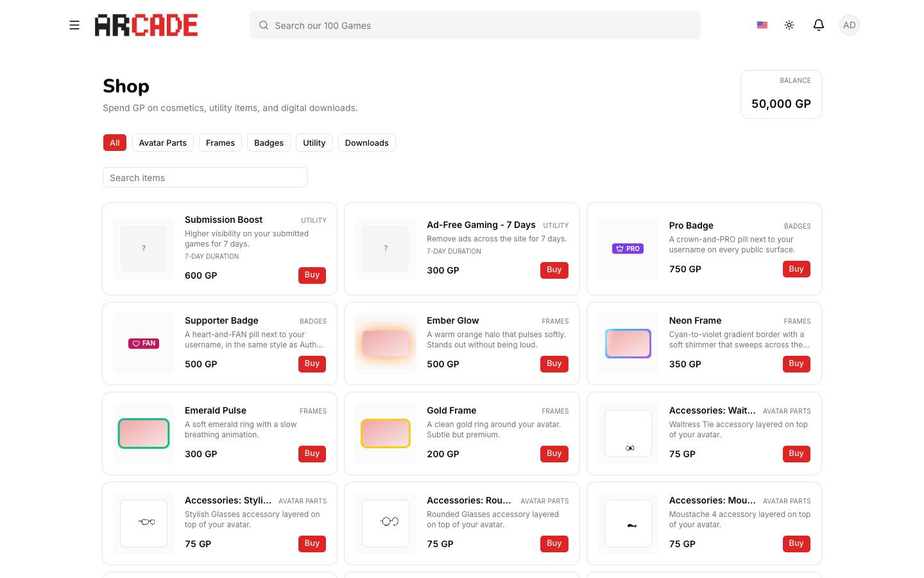The width and height of the screenshot is (924, 578).
Task: Buy the Moustache 4 accessory
Action: click(x=796, y=543)
